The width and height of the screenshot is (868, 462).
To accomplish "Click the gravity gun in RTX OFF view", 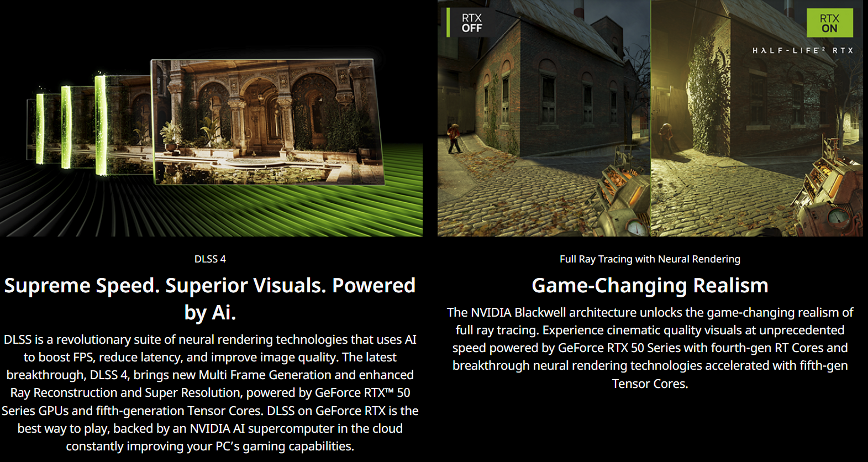I will click(622, 196).
